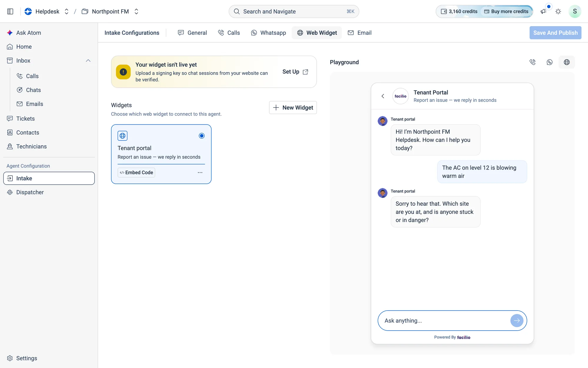Click the facilio logo in chat header
Image resolution: width=588 pixels, height=368 pixels.
tap(400, 96)
